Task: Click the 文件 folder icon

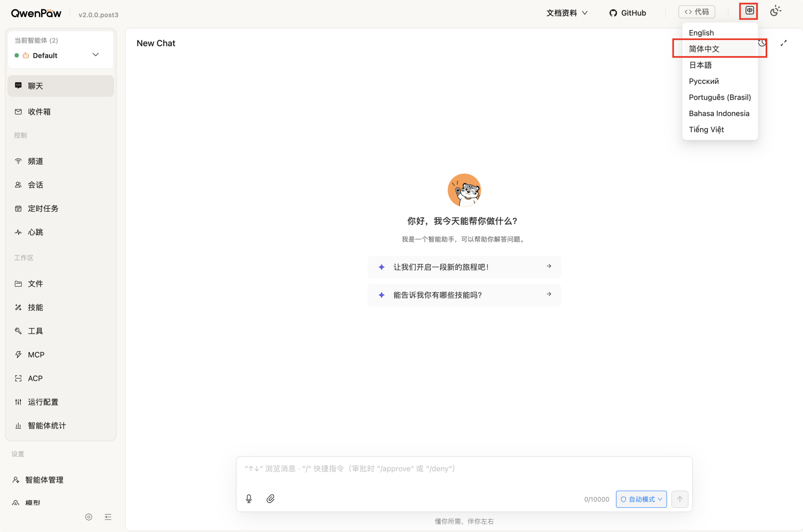Action: pos(18,284)
